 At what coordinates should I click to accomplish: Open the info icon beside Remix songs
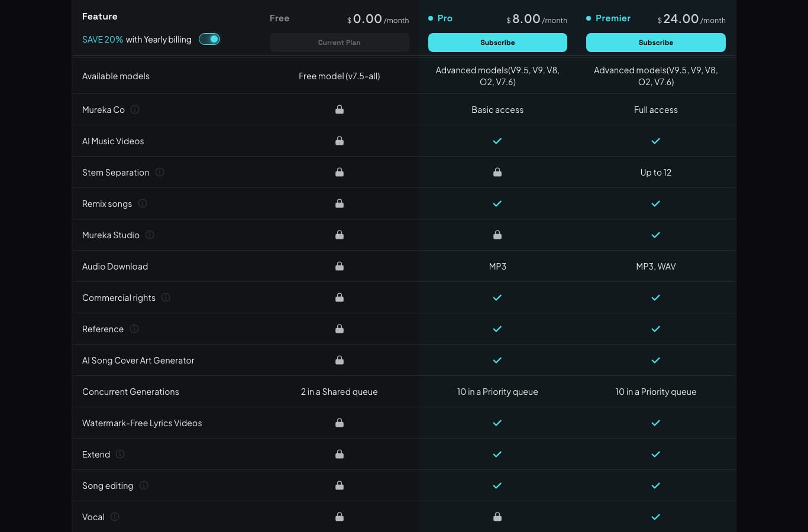[x=143, y=203]
